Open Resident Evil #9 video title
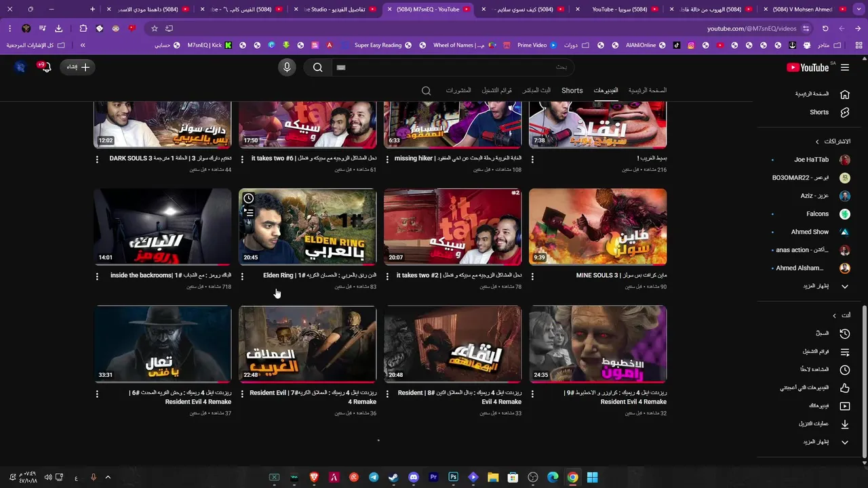This screenshot has width=868, height=488. (x=616, y=397)
